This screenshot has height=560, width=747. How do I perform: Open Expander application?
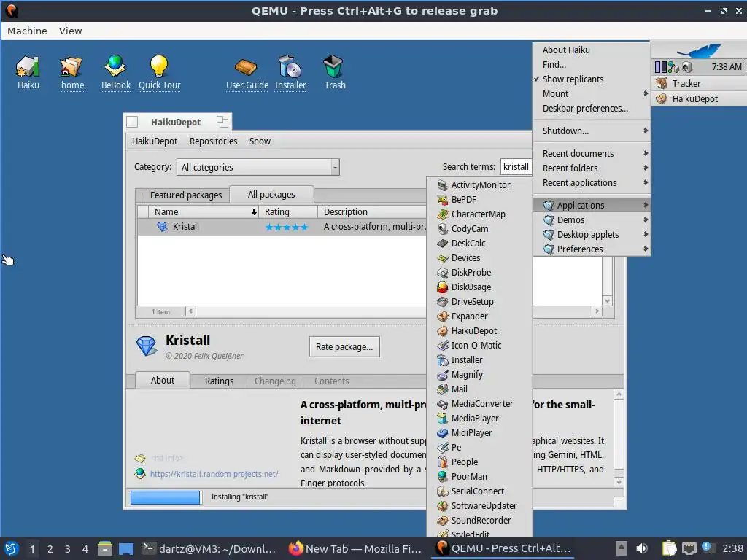point(479,316)
